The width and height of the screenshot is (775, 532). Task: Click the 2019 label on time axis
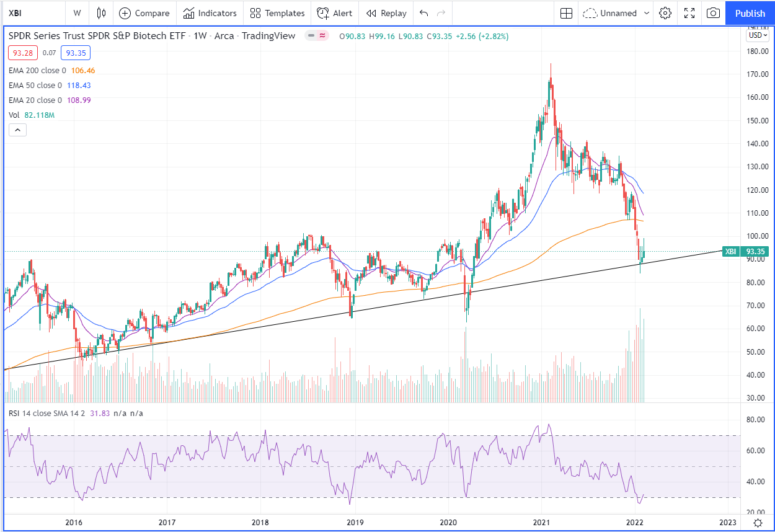355,522
